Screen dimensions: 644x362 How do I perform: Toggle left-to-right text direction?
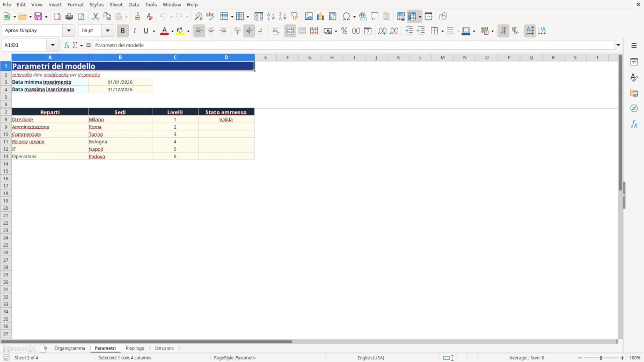(x=503, y=31)
